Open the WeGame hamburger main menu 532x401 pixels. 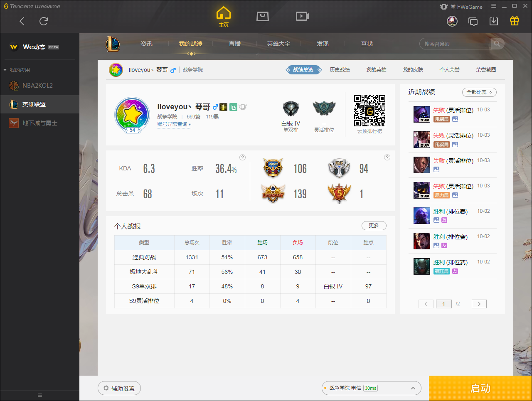(x=494, y=6)
